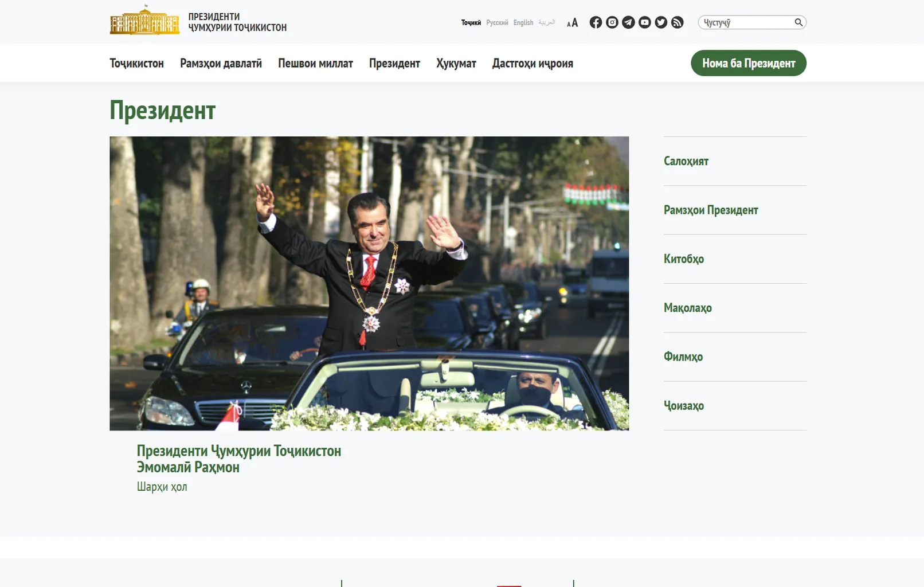Open the RSS feed icon
924x587 pixels.
coord(678,22)
